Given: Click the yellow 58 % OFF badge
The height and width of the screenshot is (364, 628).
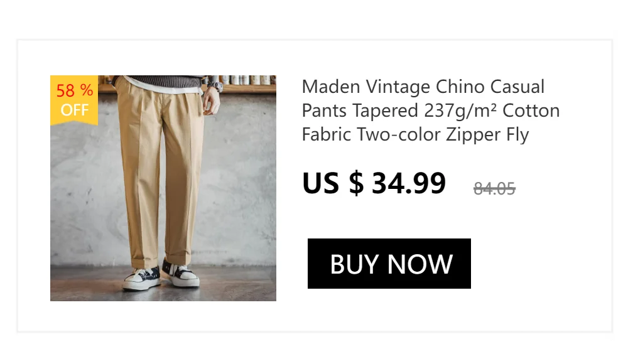Looking at the screenshot, I should (x=74, y=100).
